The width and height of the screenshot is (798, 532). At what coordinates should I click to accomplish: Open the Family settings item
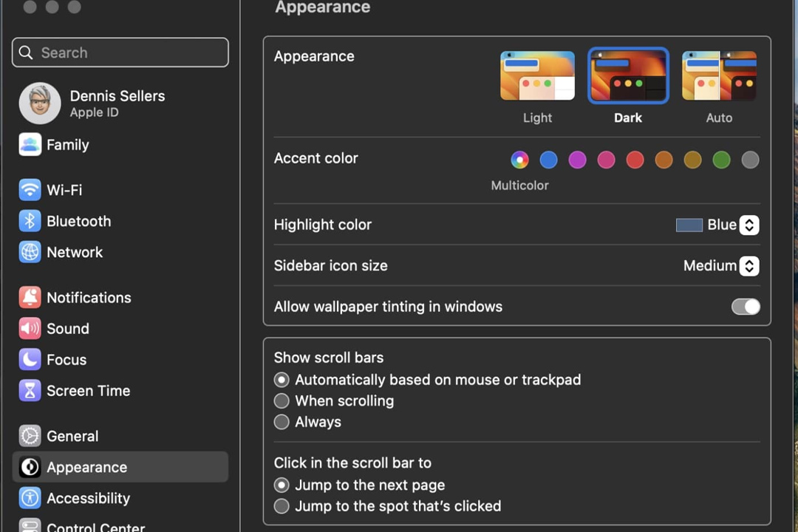coord(67,145)
